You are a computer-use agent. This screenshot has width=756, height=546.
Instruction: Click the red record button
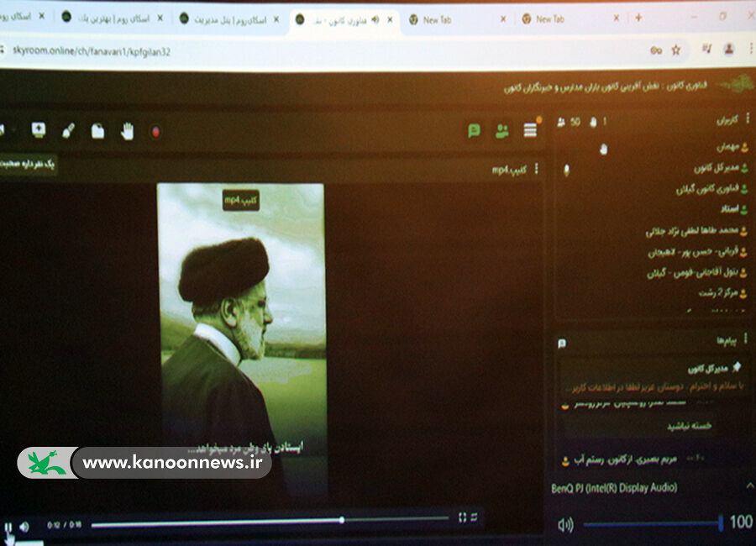click(155, 132)
